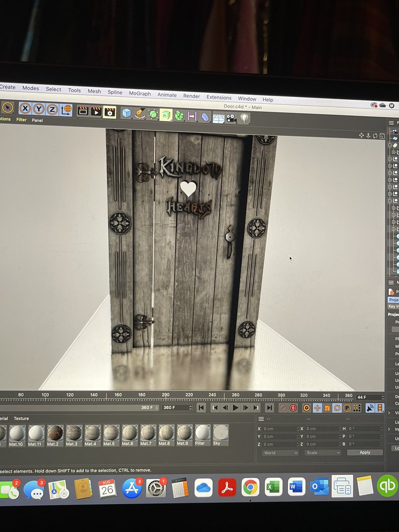399x532 pixels.
Task: Toggle Scale keyframe recording
Action: click(x=327, y=408)
